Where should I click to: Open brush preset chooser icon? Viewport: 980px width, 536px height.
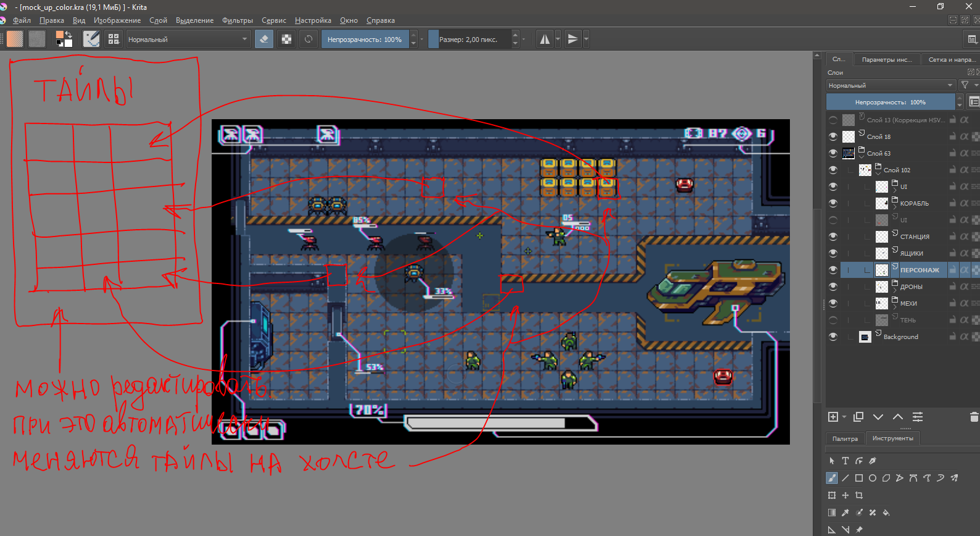(x=114, y=39)
